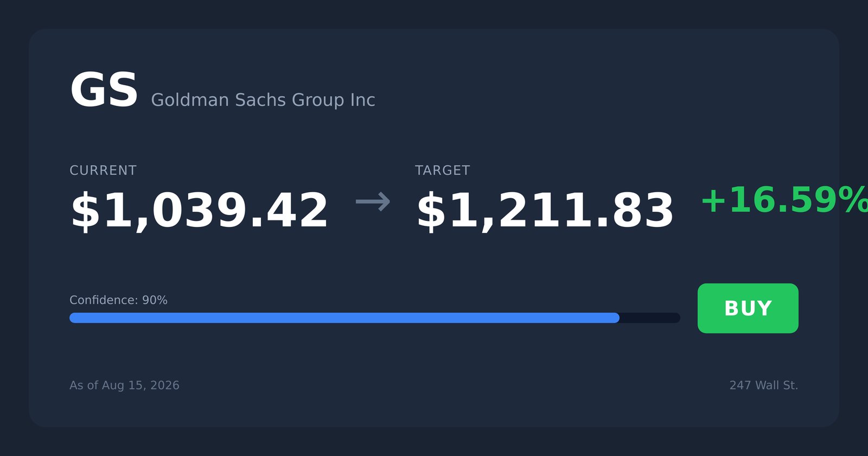Click the TARGET label
Image resolution: width=868 pixels, height=456 pixels.
[x=442, y=170]
